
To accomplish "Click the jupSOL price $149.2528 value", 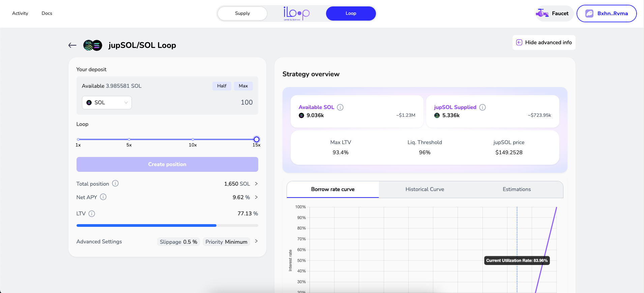I will 509,153.
